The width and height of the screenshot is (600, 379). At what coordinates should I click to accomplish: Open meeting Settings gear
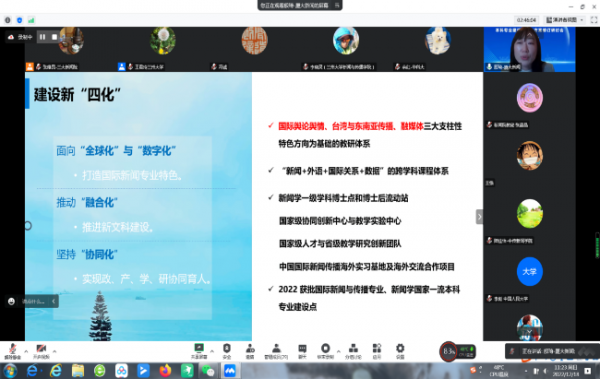coord(400,351)
